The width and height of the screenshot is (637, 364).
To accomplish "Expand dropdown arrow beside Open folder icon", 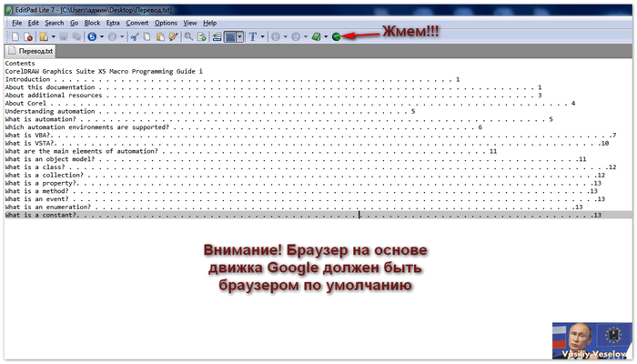I will coord(53,37).
